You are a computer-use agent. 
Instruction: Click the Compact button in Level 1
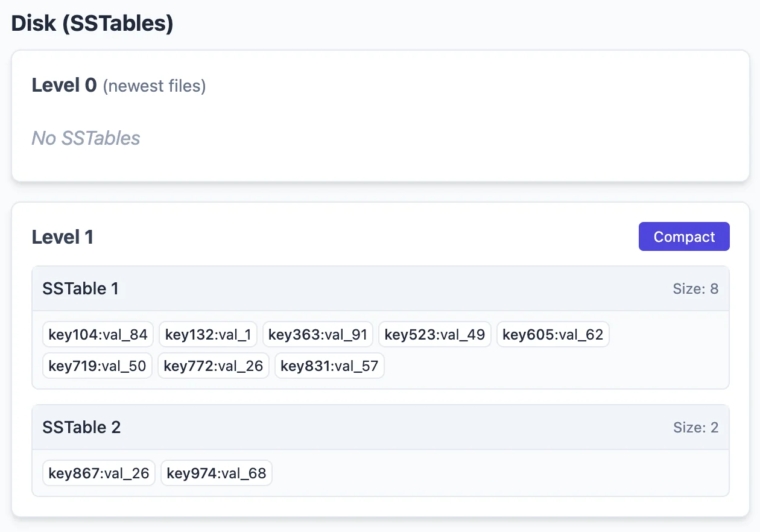pyautogui.click(x=684, y=236)
